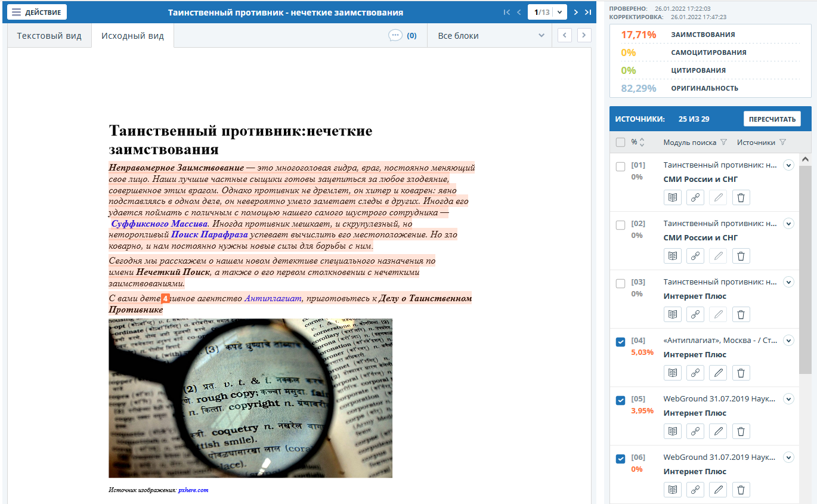Click the book icon for source [06]

click(x=673, y=490)
